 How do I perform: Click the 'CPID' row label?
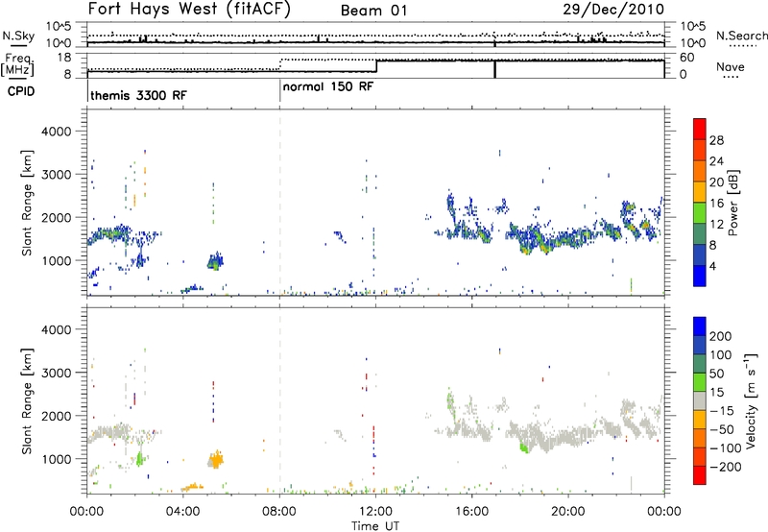coord(20,91)
